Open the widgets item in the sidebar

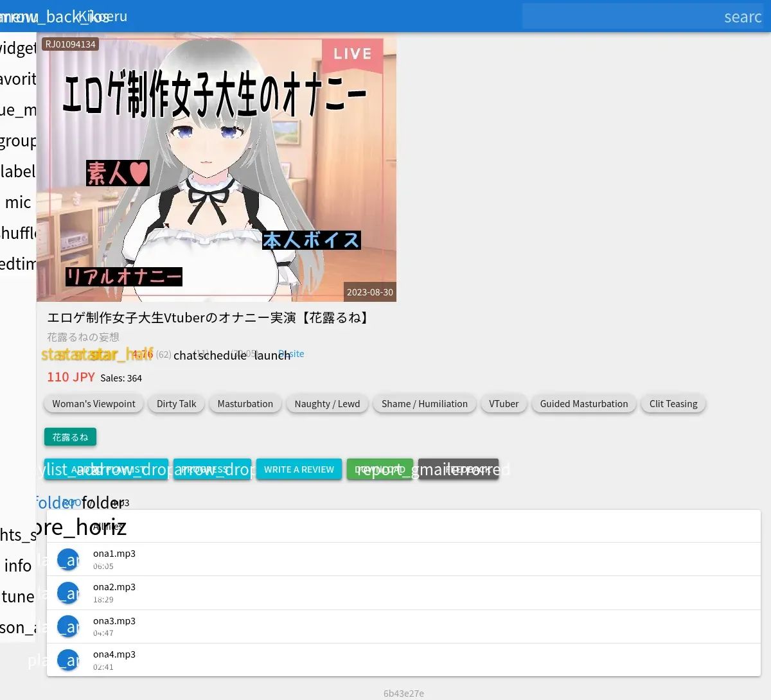(18, 48)
